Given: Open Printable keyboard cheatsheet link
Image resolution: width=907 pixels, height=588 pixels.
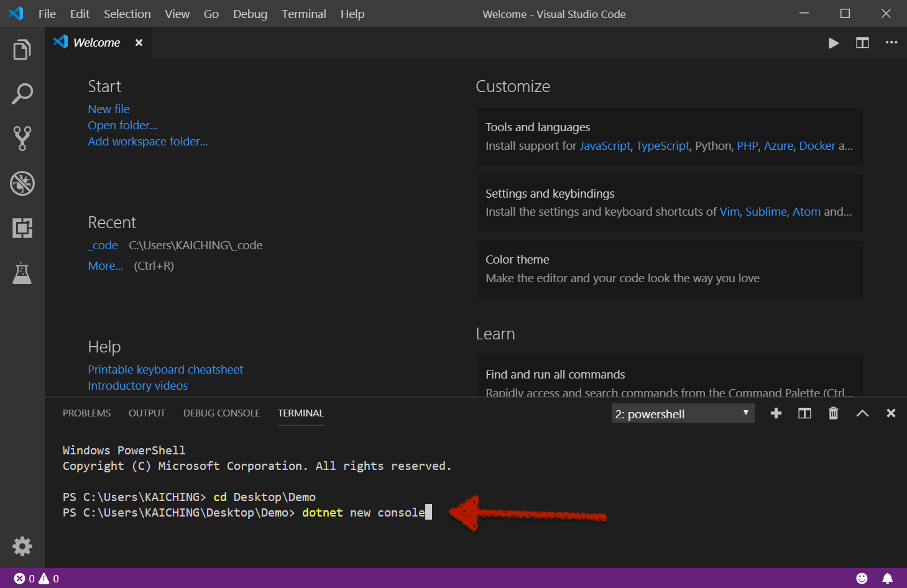Looking at the screenshot, I should click(x=165, y=369).
